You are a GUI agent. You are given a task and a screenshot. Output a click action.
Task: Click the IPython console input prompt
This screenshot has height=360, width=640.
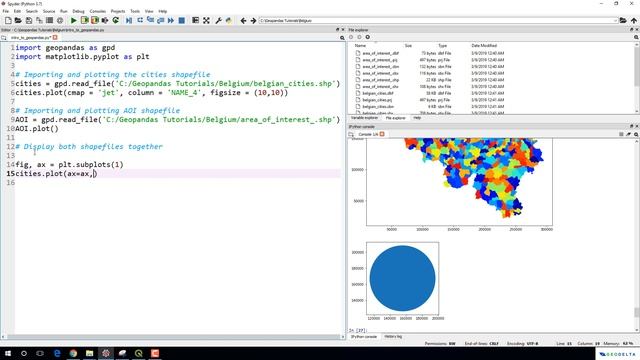pyautogui.click(x=358, y=330)
